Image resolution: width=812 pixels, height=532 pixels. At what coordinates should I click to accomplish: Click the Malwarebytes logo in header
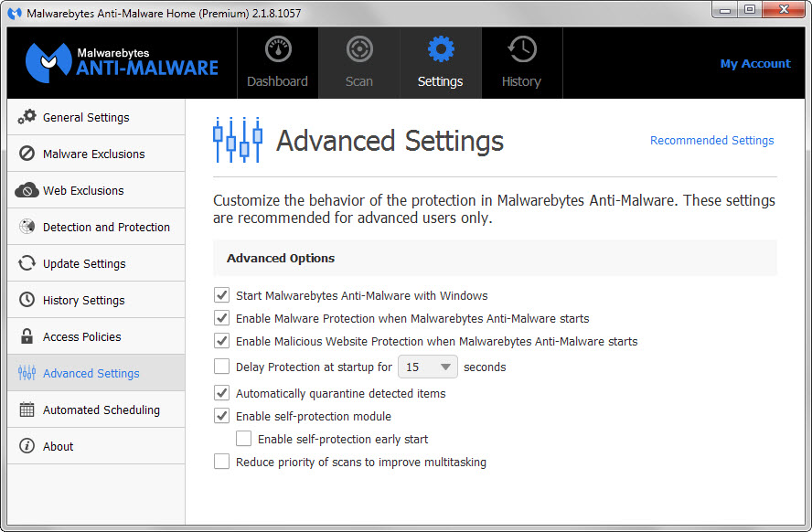(123, 63)
